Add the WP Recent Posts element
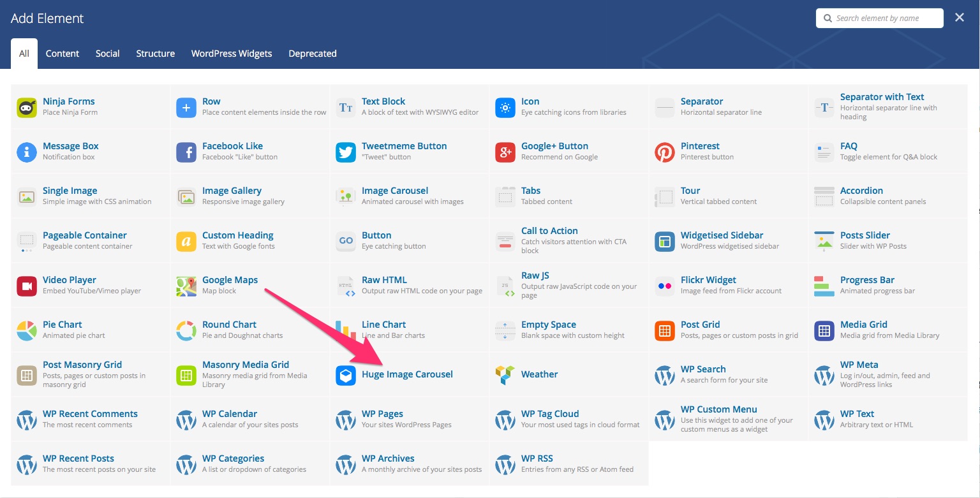This screenshot has height=498, width=980. pyautogui.click(x=91, y=464)
